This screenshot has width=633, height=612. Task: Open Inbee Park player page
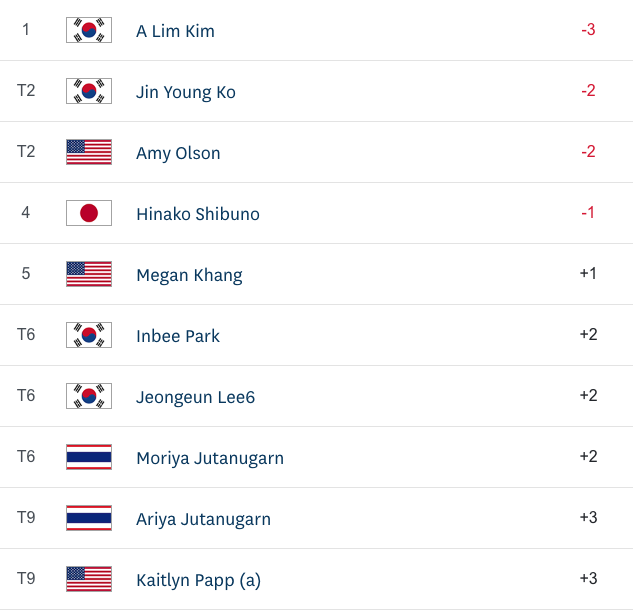[x=178, y=336]
